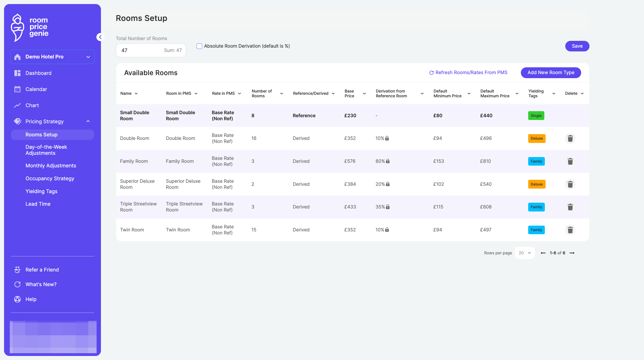This screenshot has height=360, width=644.
Task: Sort by Number of Rooms column
Action: (282, 94)
